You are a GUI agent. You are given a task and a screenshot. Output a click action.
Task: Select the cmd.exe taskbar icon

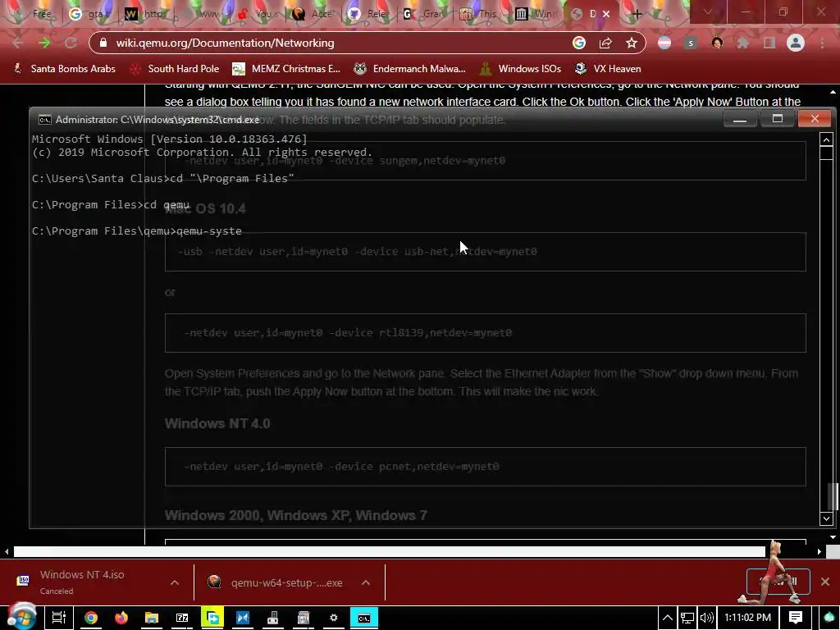[364, 618]
